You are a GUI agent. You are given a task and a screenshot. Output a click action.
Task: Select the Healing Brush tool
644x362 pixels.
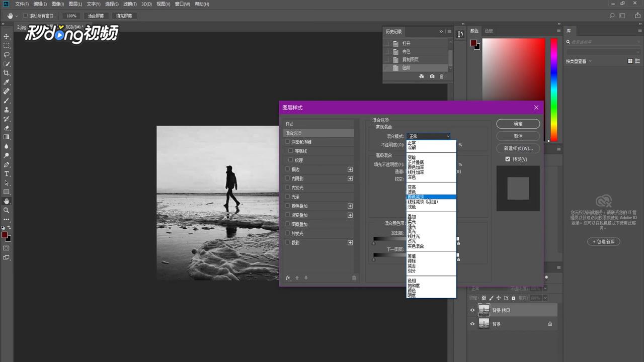[7, 92]
